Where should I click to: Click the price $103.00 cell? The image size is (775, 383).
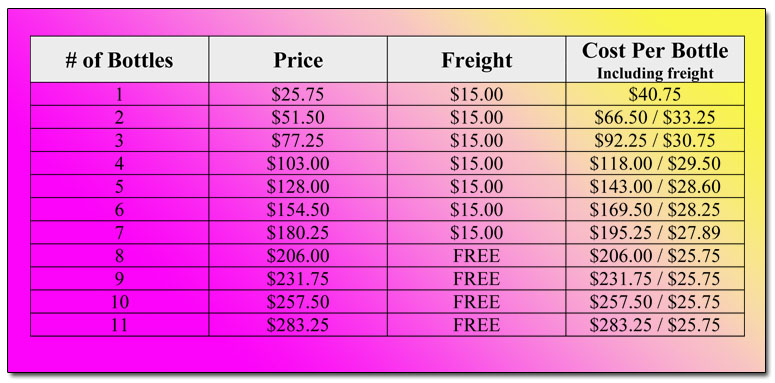coord(298,163)
